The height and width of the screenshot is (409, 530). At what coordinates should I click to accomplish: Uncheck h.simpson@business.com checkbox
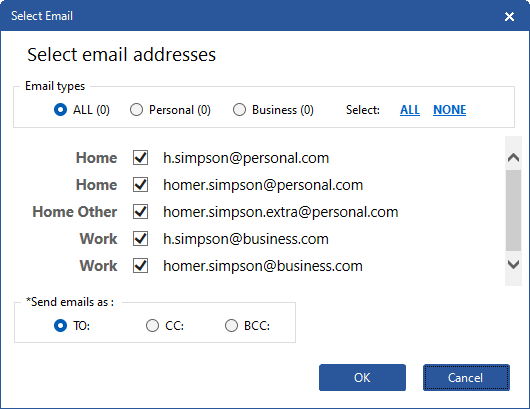[x=140, y=239]
